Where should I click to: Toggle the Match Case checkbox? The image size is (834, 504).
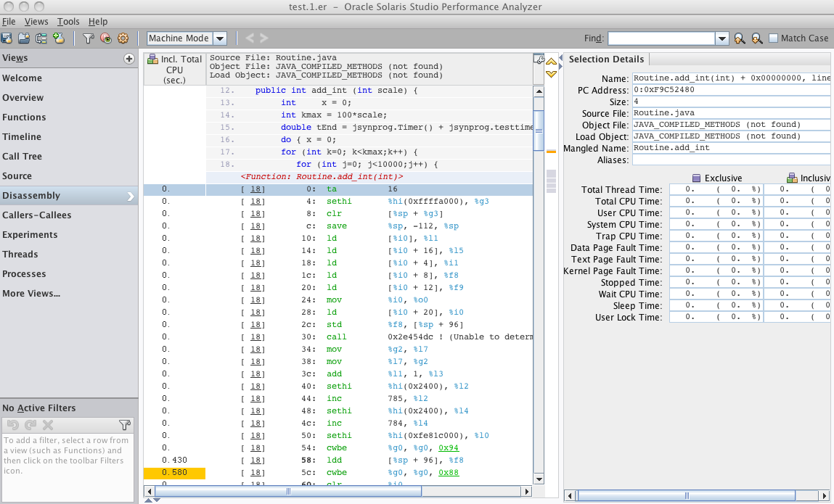[773, 38]
